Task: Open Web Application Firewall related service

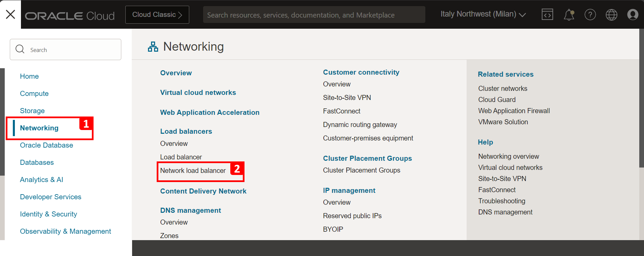Action: (x=514, y=111)
